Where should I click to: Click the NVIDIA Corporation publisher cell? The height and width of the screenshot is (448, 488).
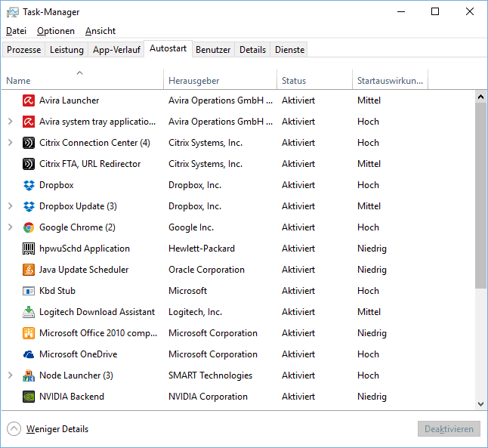pos(208,397)
